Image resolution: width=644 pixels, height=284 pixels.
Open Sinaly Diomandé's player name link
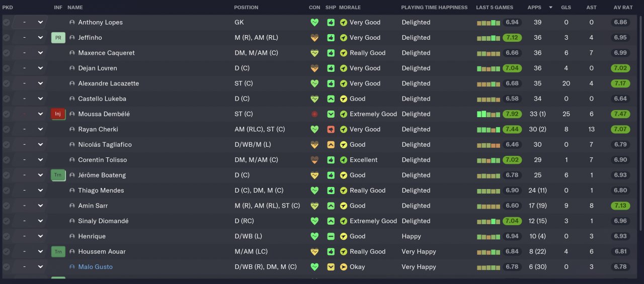[x=103, y=221]
